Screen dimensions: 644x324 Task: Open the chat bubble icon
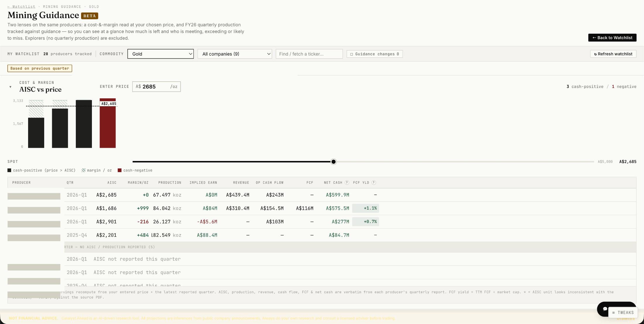click(605, 309)
